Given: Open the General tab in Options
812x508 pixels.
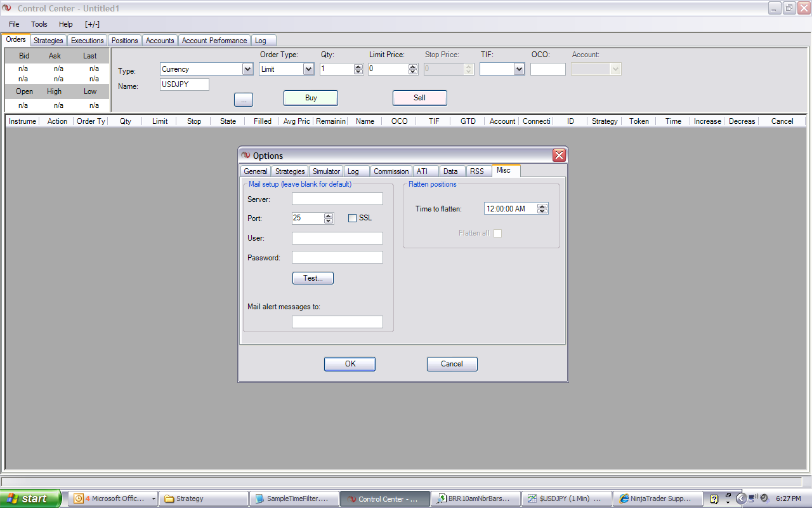Looking at the screenshot, I should (256, 171).
